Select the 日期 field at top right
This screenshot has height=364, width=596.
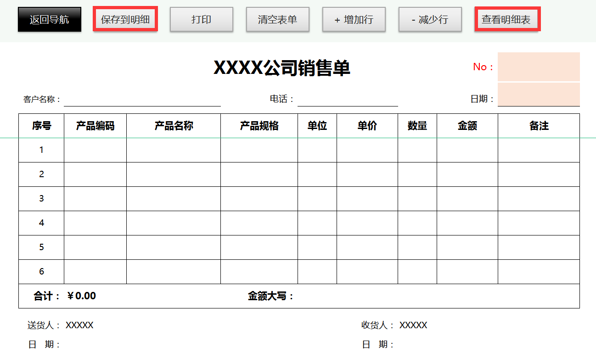[x=539, y=95]
